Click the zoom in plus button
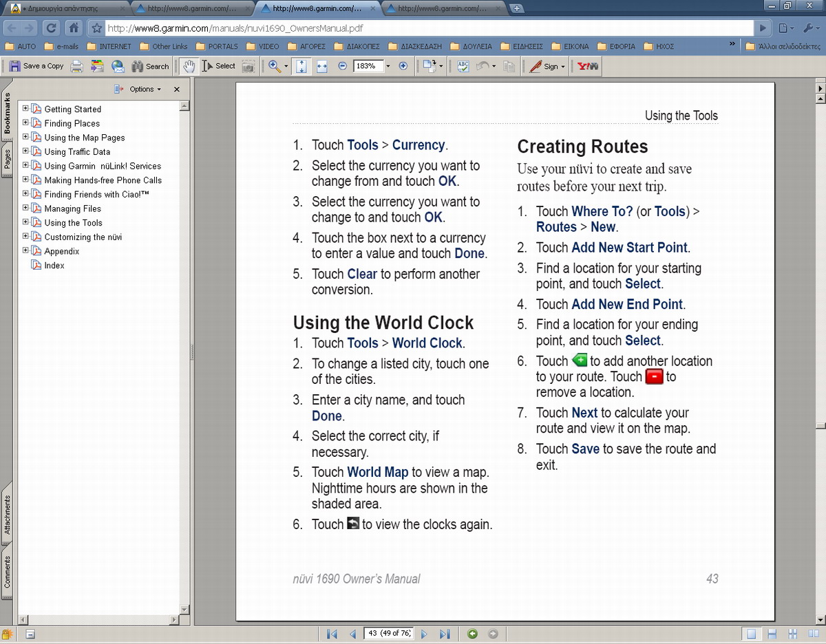This screenshot has height=644, width=826. [x=403, y=66]
